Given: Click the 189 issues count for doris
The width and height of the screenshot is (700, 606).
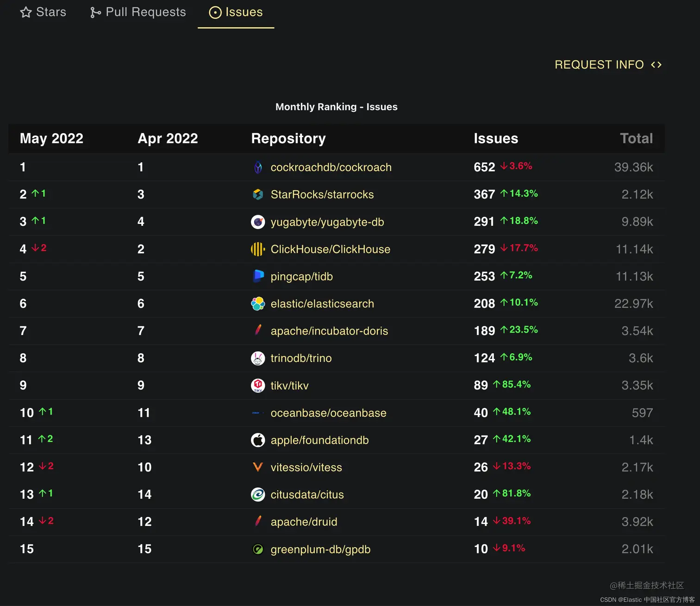Looking at the screenshot, I should click(x=484, y=331).
